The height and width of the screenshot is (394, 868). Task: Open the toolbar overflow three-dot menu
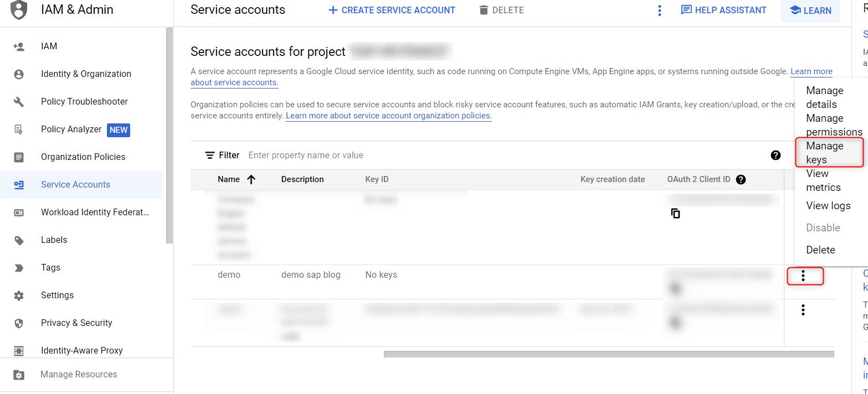coord(659,10)
